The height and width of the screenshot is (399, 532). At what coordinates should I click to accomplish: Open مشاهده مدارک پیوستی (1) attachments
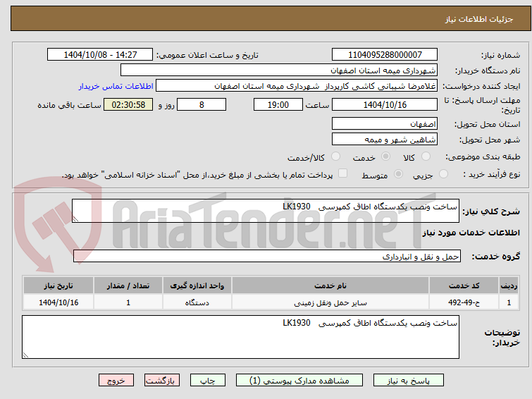point(299,381)
